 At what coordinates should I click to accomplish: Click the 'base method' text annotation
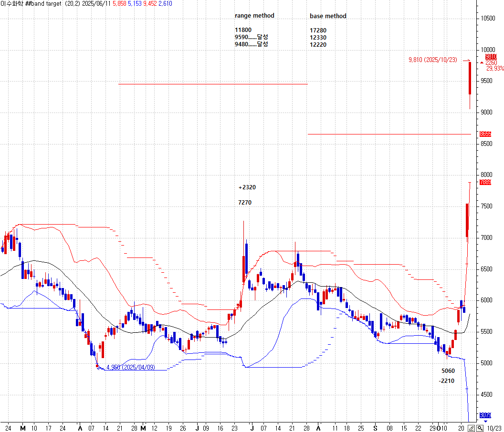click(328, 16)
